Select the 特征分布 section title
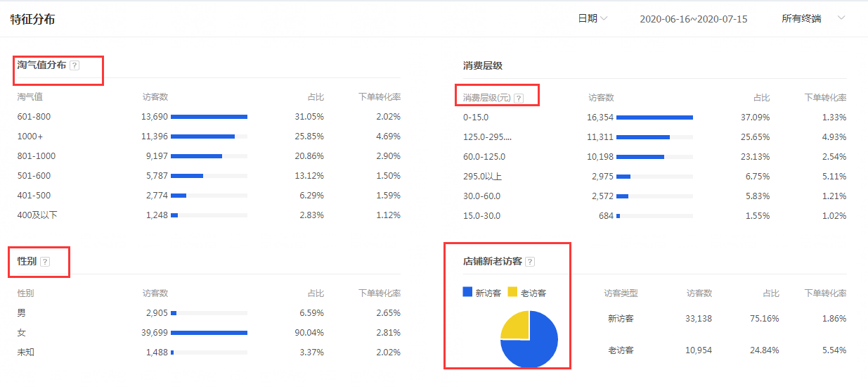Viewport: 868px width, 387px height. pos(32,19)
